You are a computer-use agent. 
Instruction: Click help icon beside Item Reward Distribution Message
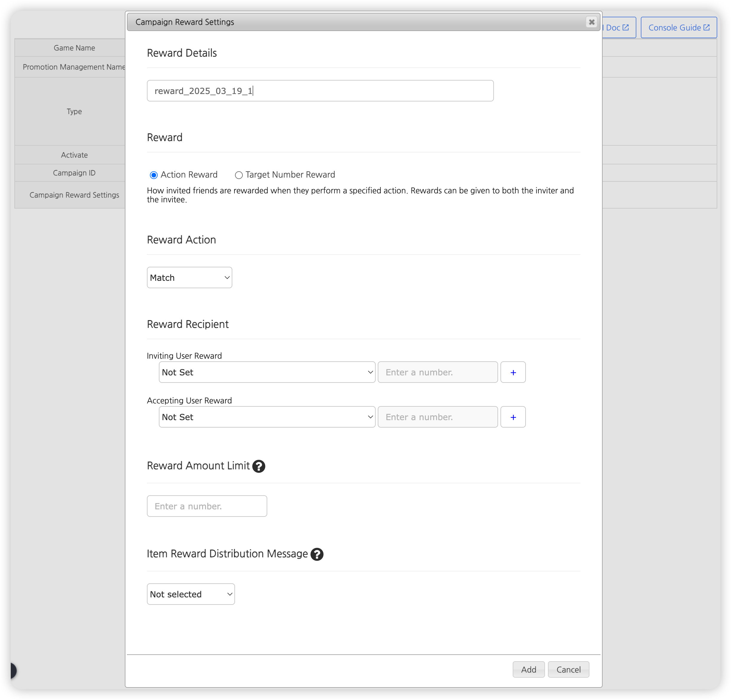point(317,554)
